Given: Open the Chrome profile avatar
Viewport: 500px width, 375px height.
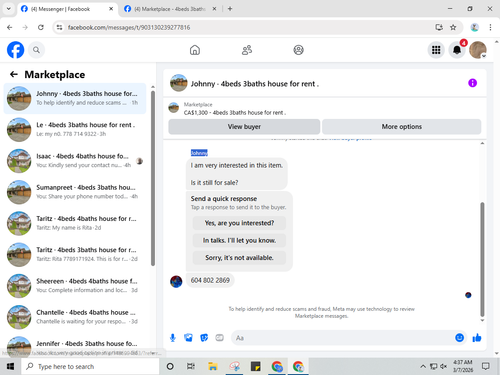Looking at the screenshot, I should pos(475,27).
